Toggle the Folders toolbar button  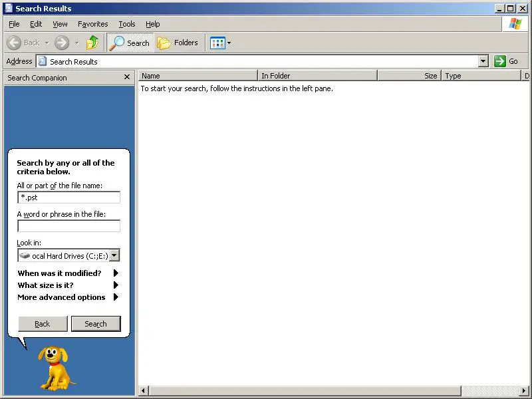178,43
